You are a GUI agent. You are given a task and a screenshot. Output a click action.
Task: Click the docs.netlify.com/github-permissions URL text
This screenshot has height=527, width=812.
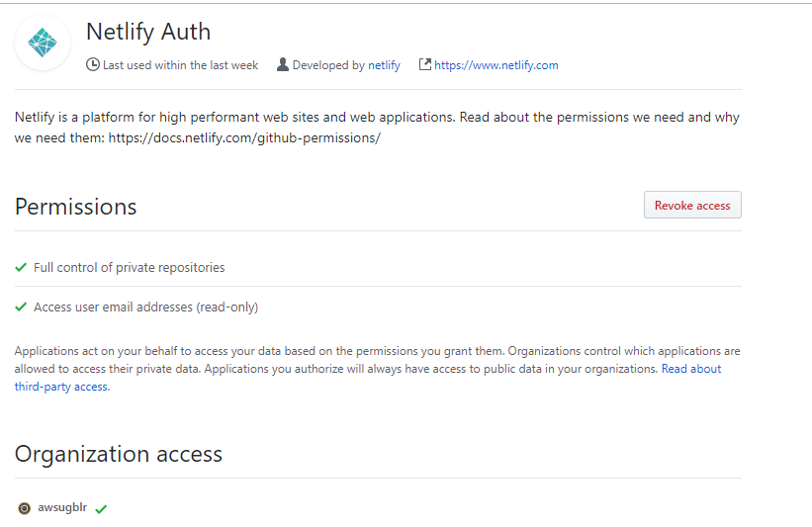coord(244,138)
